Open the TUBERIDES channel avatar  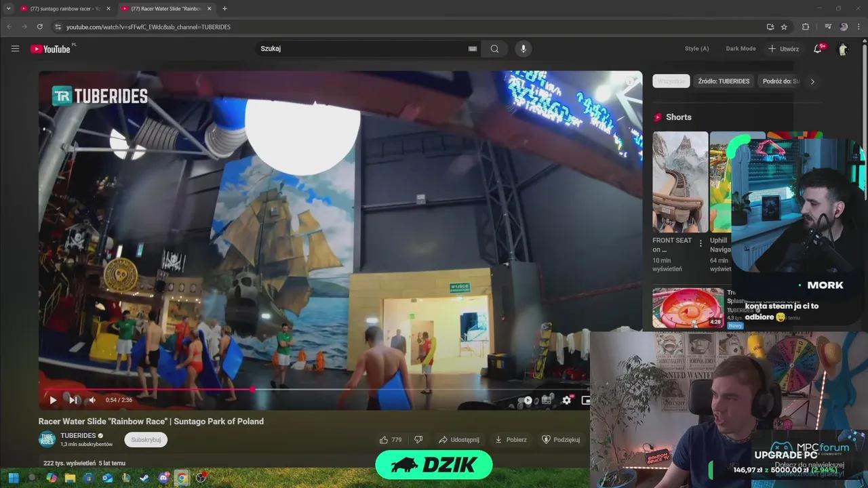[47, 439]
